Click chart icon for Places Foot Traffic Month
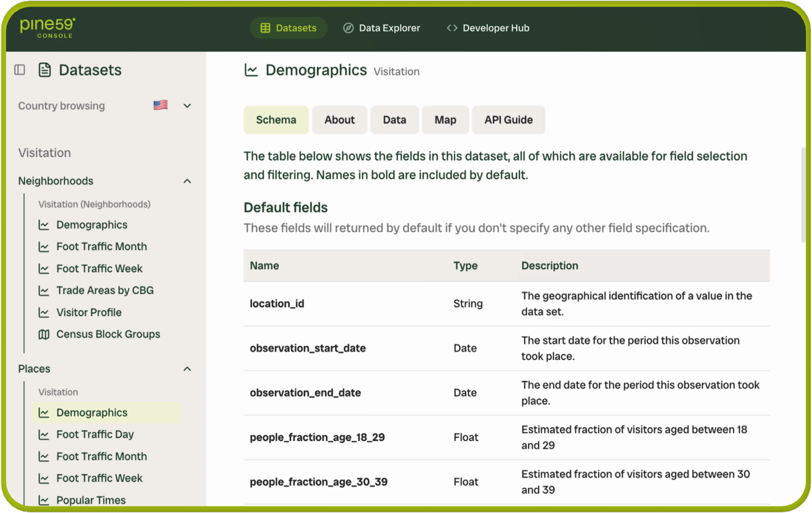Image resolution: width=812 pixels, height=513 pixels. pyautogui.click(x=43, y=456)
